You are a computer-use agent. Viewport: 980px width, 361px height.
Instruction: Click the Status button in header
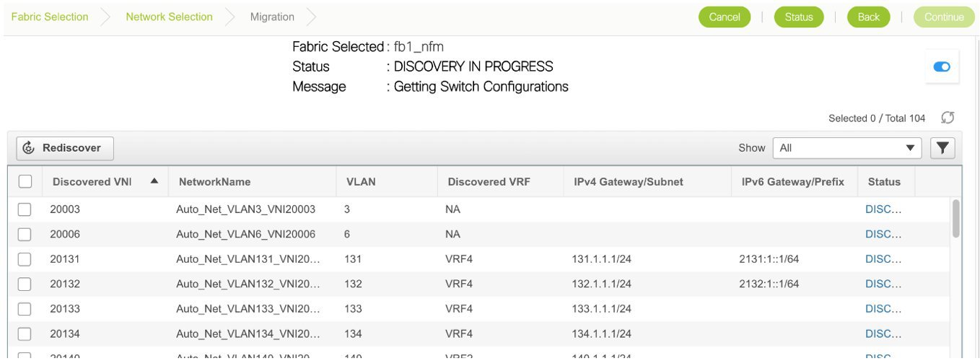pyautogui.click(x=798, y=17)
